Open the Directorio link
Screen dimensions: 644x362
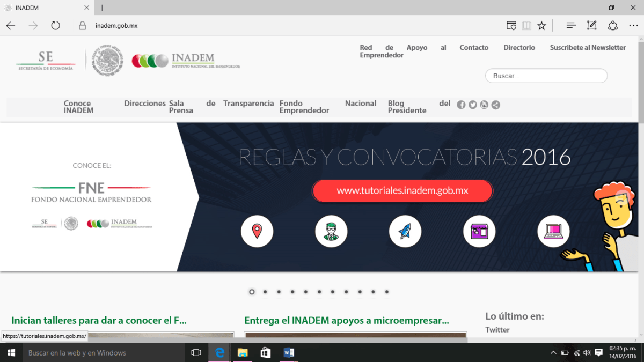[x=519, y=48]
